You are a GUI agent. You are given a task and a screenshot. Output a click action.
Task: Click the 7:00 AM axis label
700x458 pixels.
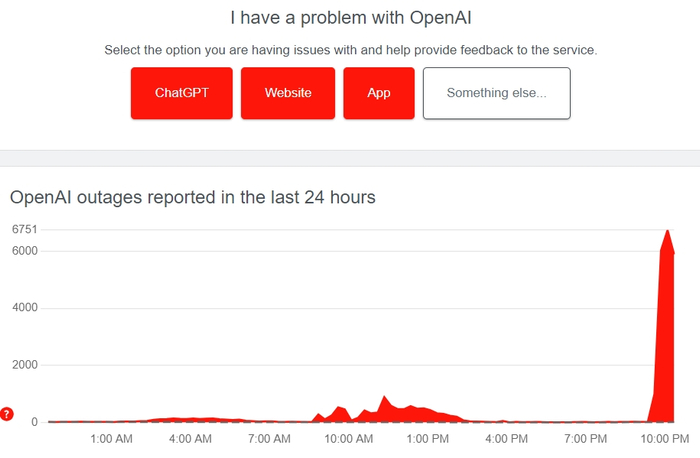point(269,439)
